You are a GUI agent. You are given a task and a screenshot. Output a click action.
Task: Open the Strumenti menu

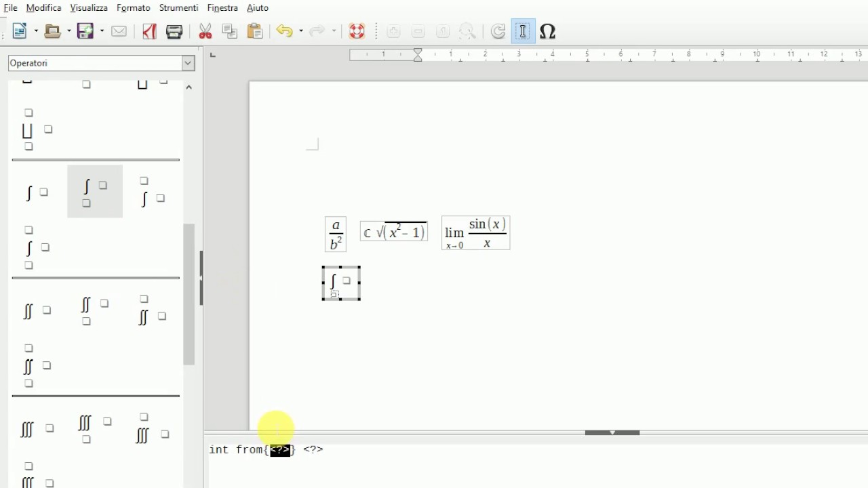(x=178, y=8)
